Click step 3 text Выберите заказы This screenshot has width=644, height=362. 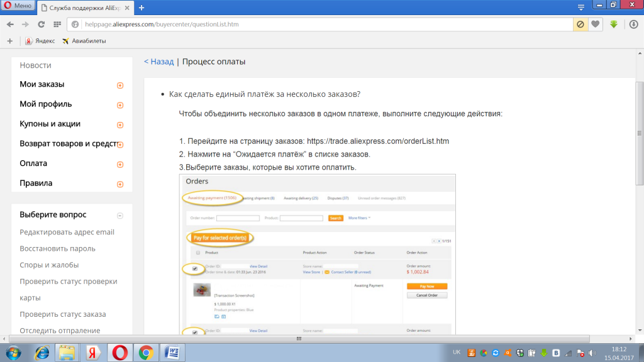pos(267,167)
